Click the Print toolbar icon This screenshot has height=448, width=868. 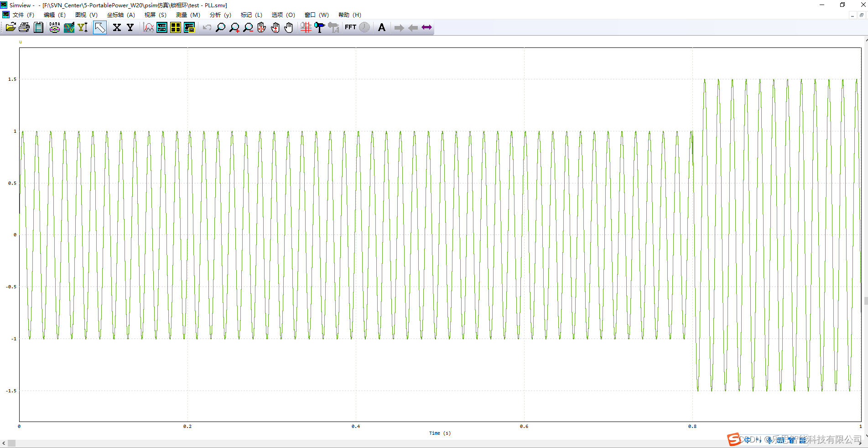click(24, 27)
